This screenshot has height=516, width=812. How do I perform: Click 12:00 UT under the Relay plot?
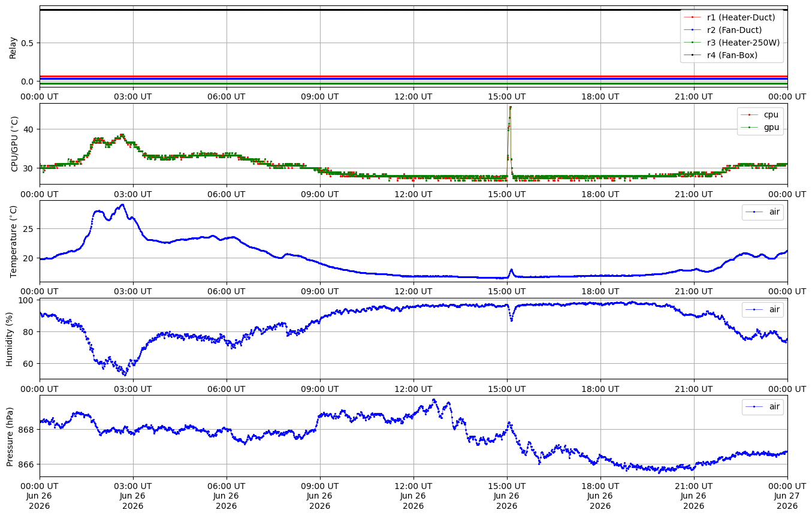413,96
